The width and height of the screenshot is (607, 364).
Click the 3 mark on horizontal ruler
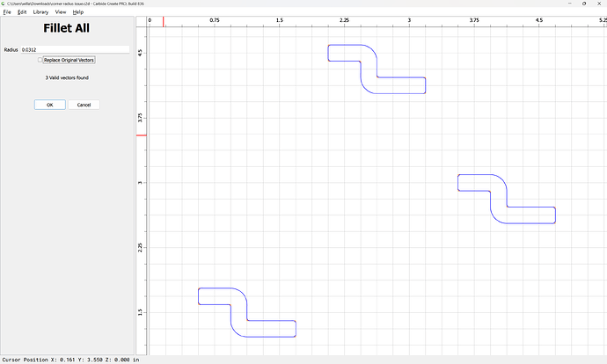409,19
